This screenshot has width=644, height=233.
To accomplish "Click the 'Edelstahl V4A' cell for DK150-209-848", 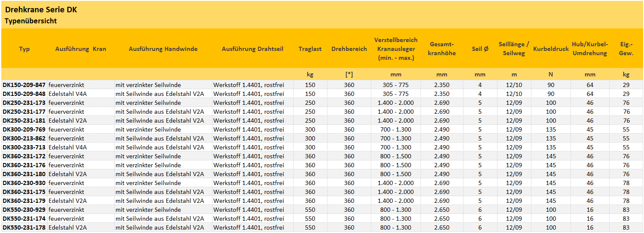I will point(68,94).
